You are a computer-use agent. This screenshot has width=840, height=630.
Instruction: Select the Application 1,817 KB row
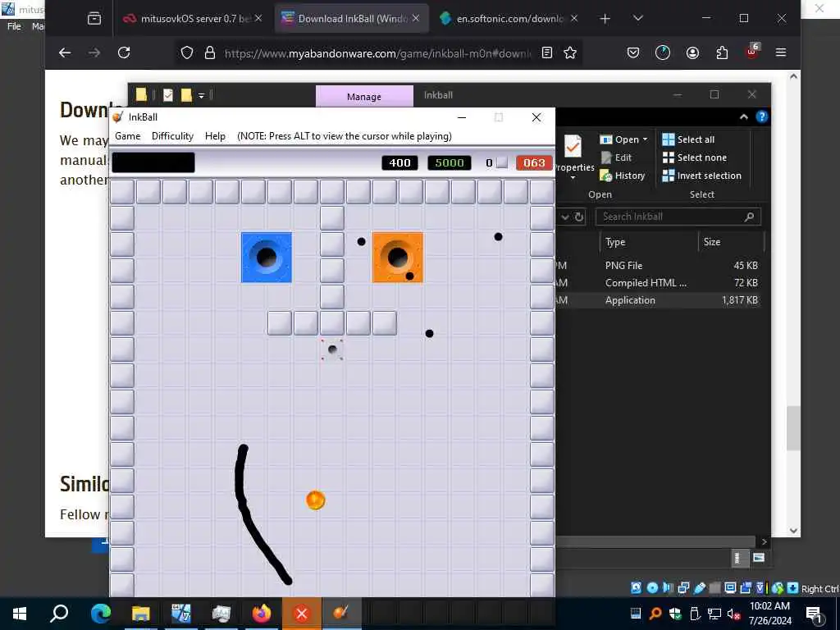(x=657, y=300)
